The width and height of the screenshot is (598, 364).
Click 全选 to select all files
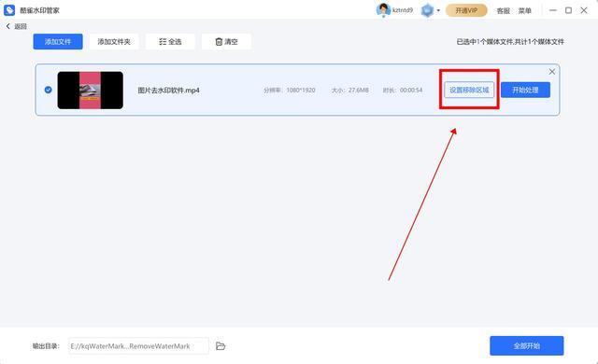[170, 41]
